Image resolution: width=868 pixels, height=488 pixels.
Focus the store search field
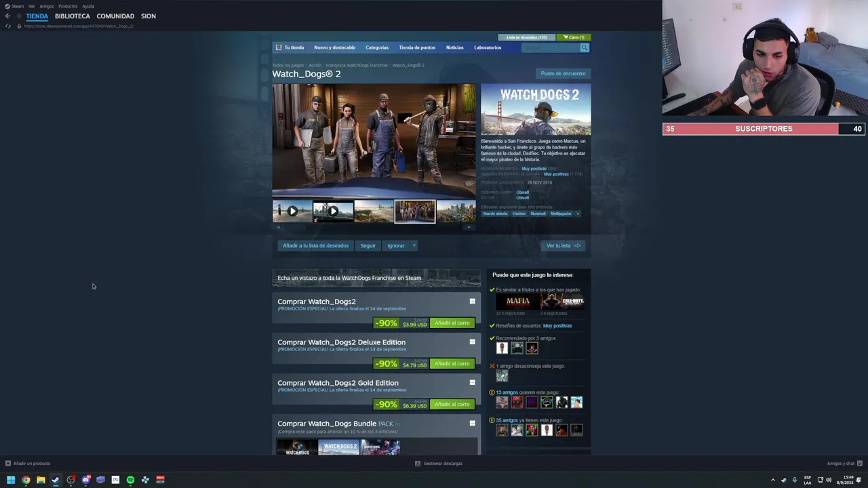[551, 47]
